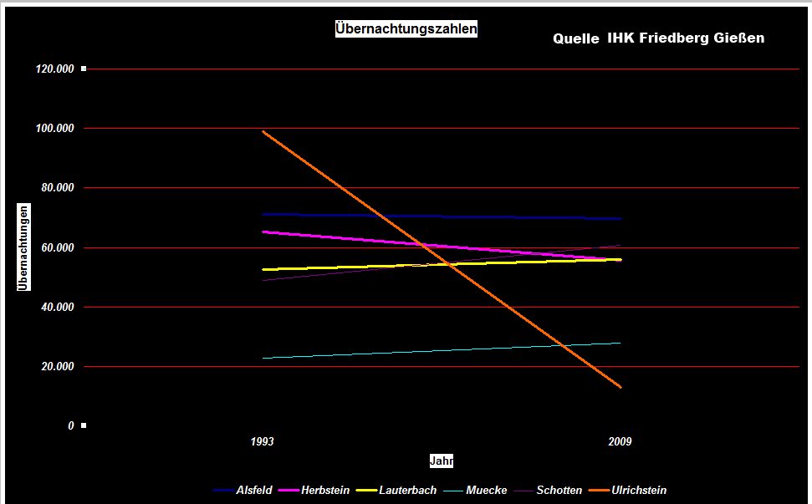Select the chart title Übernachtungszahlen
The image size is (812, 504).
(406, 28)
